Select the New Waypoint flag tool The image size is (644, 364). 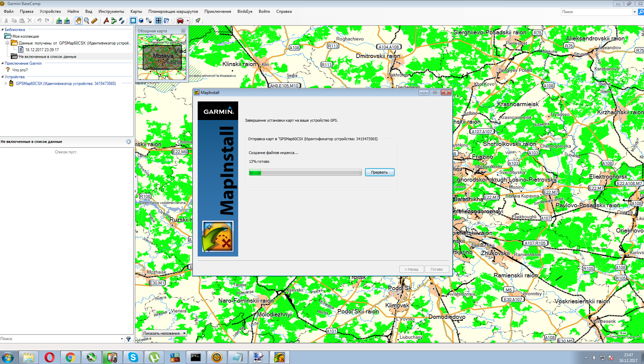pos(106,21)
